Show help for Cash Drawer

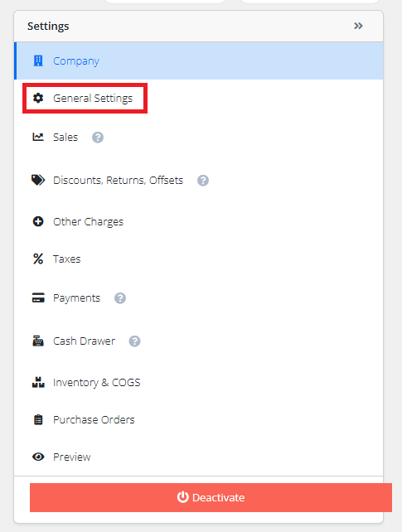tap(134, 341)
